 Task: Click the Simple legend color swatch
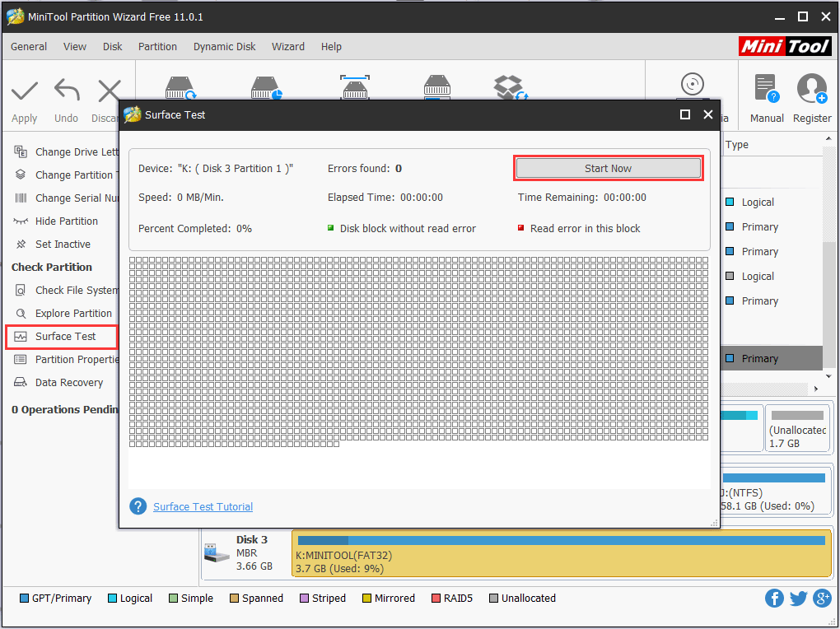point(173,598)
